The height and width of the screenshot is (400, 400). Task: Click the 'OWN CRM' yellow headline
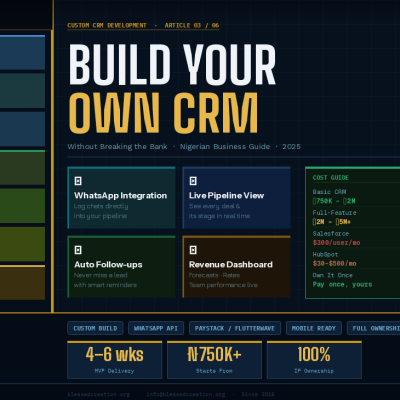(x=163, y=113)
